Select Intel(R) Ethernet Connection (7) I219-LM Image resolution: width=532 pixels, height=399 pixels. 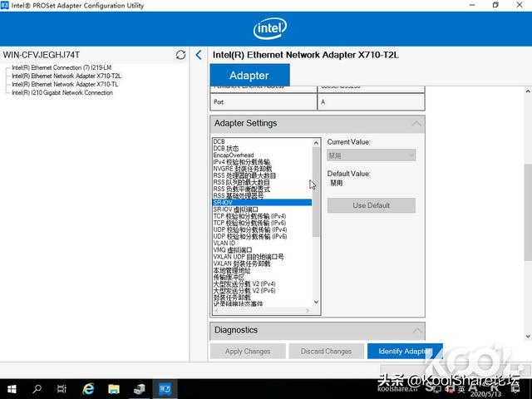click(x=62, y=67)
